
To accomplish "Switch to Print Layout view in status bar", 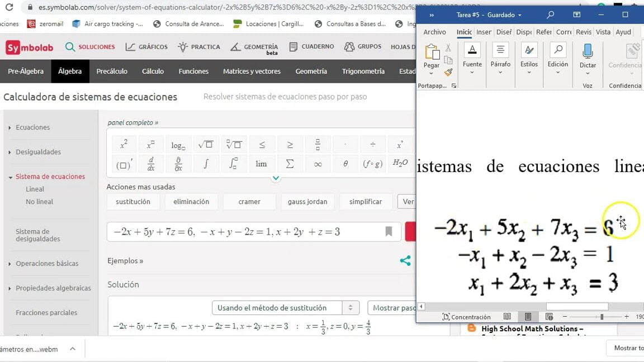I will pyautogui.click(x=528, y=317).
